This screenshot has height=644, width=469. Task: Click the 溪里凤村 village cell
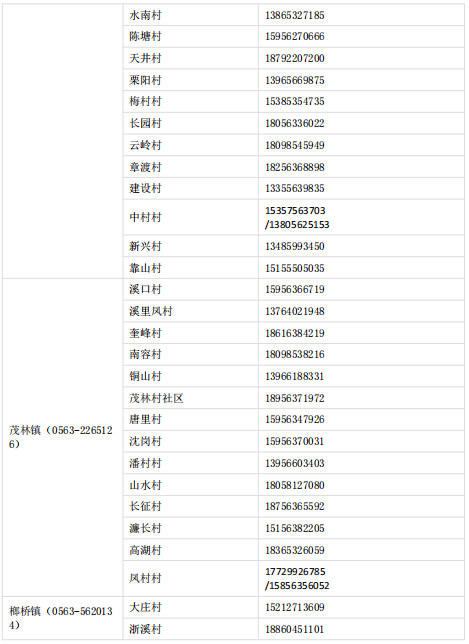coord(191,311)
